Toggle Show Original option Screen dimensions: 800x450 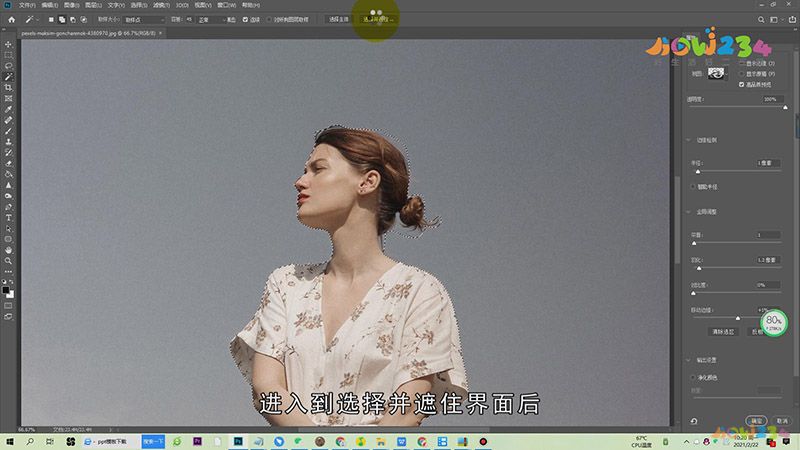742,74
